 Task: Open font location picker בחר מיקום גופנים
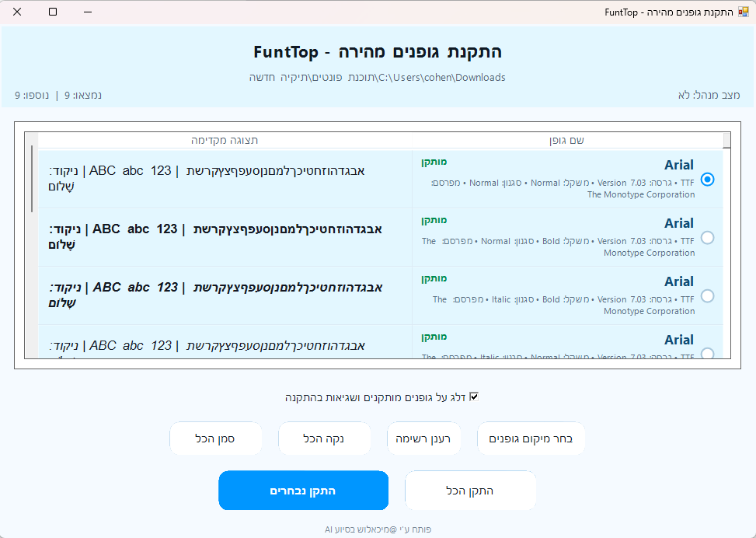click(x=531, y=438)
